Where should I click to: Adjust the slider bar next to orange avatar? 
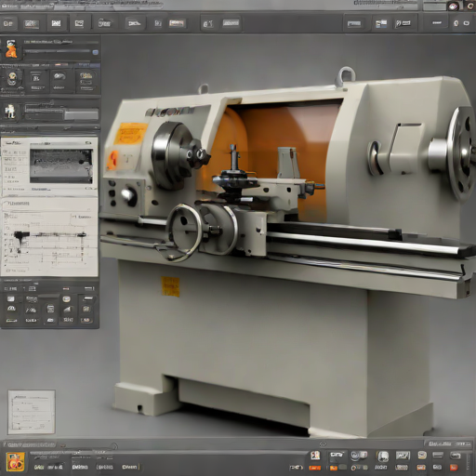[58, 52]
